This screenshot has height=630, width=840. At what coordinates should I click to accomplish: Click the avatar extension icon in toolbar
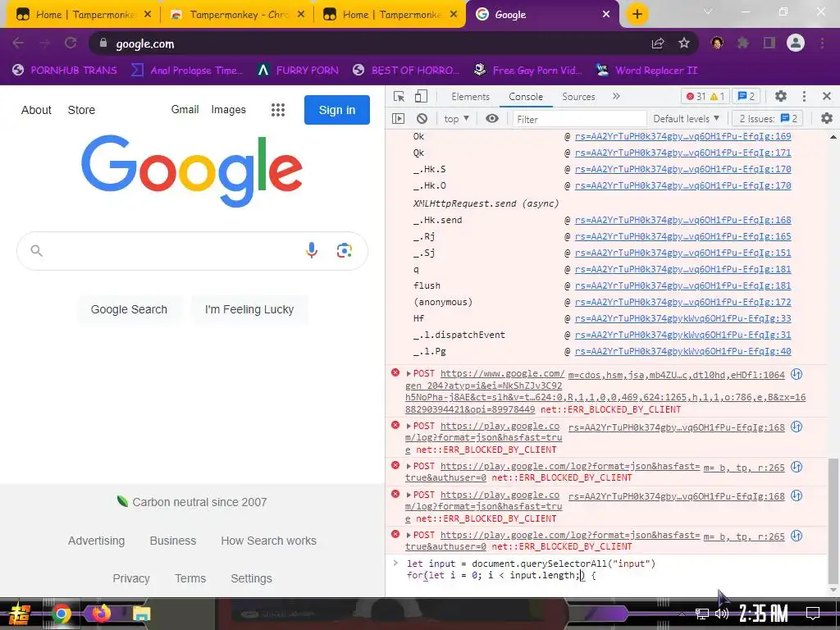[x=717, y=43]
